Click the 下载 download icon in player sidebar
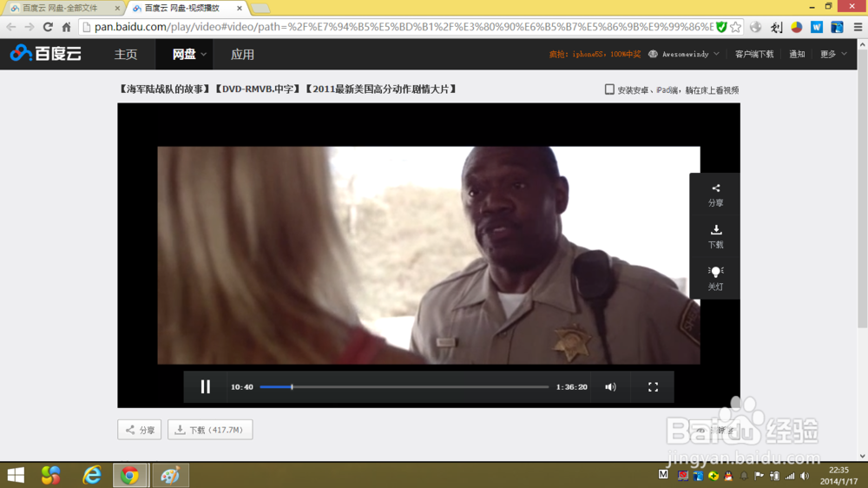Screen dimensions: 868x488 pyautogui.click(x=715, y=236)
